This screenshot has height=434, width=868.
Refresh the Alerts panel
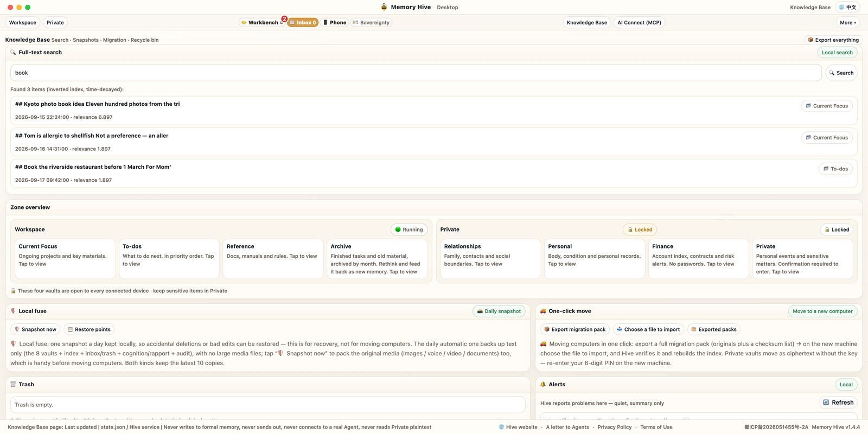[x=838, y=403]
